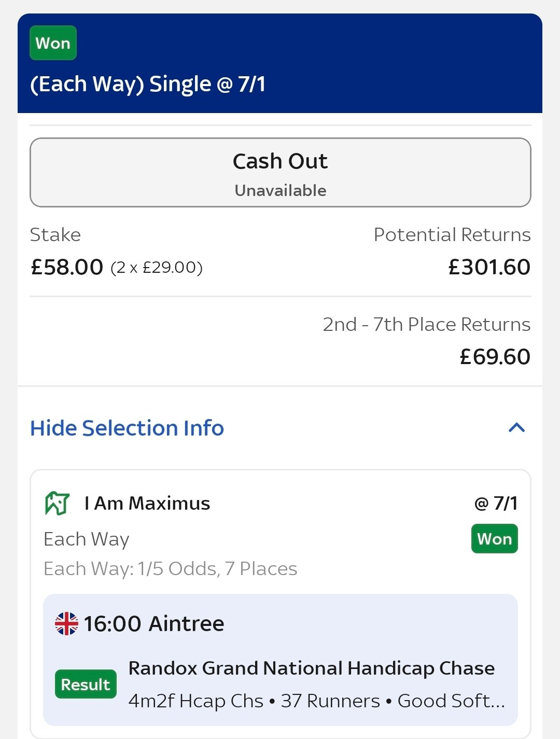Click the 2nd - 7th Place Returns label

(x=426, y=325)
